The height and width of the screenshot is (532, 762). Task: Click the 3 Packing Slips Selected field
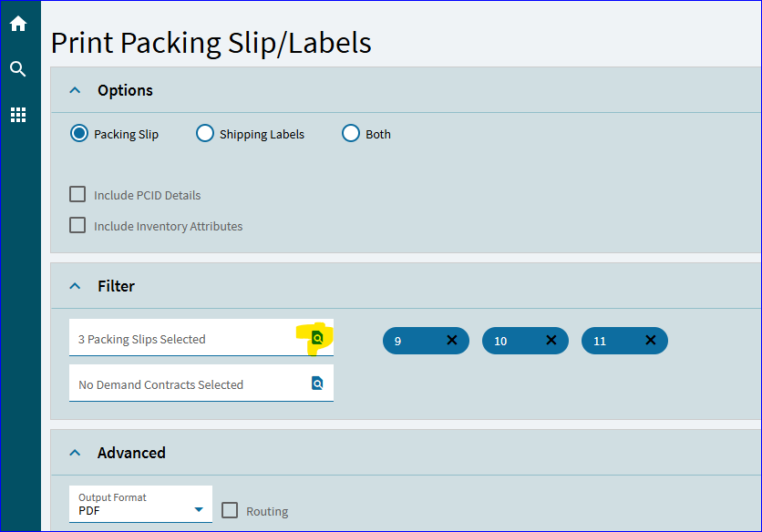[201, 338]
